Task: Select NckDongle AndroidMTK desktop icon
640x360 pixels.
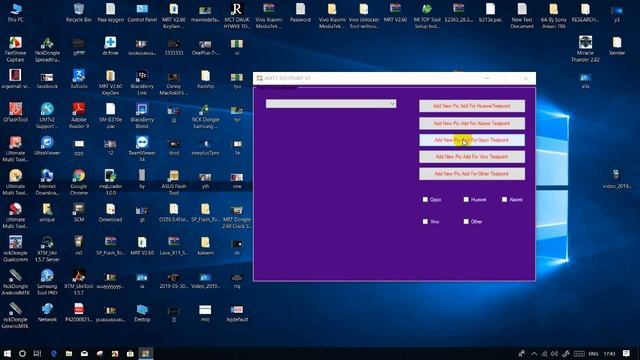Action: pyautogui.click(x=16, y=282)
